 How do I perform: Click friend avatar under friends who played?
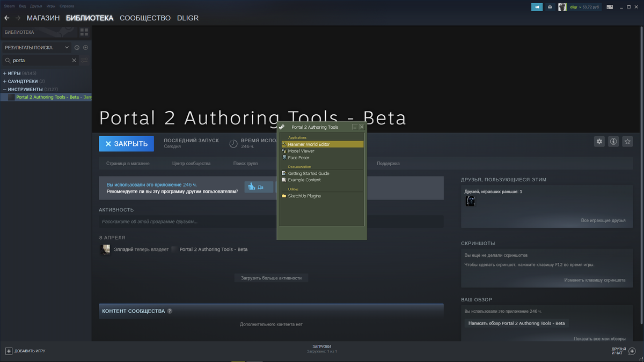pos(470,201)
